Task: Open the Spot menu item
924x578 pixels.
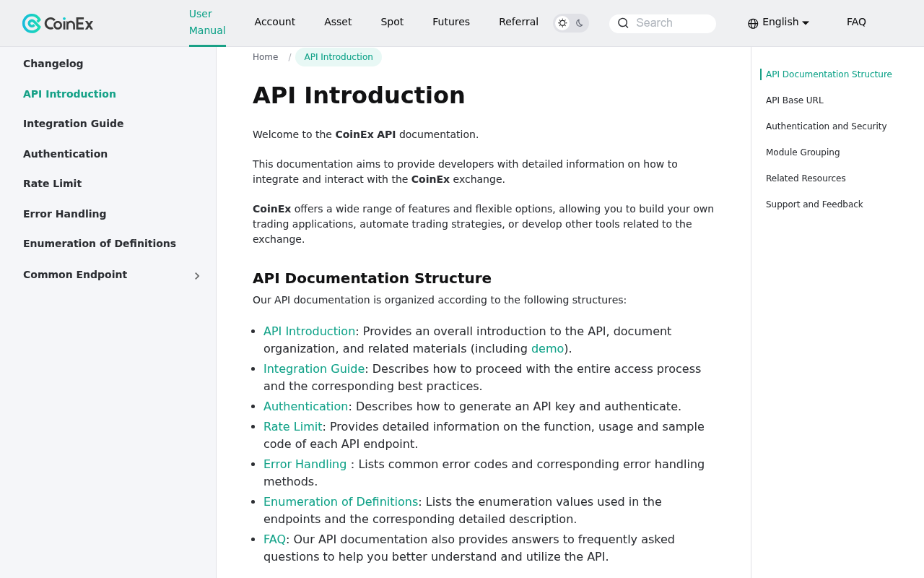Action: [x=392, y=22]
